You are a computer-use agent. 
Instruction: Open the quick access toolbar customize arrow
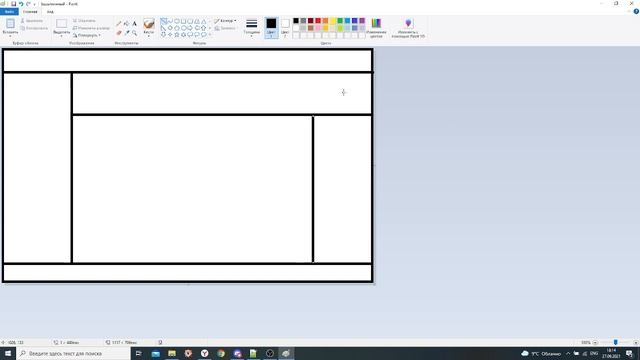tap(34, 4)
